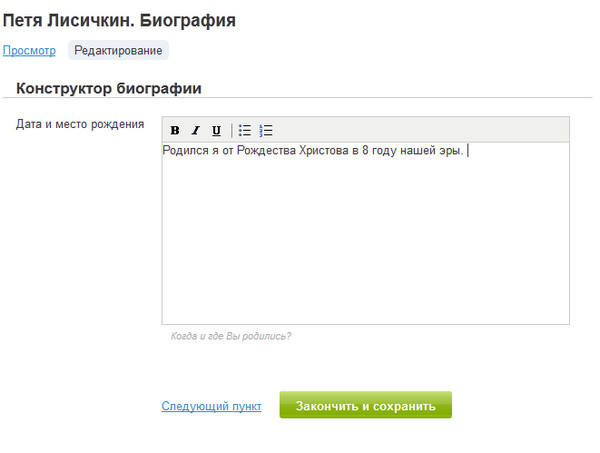Click the Конструктор биографии section heading
The image size is (600, 453).
(109, 88)
